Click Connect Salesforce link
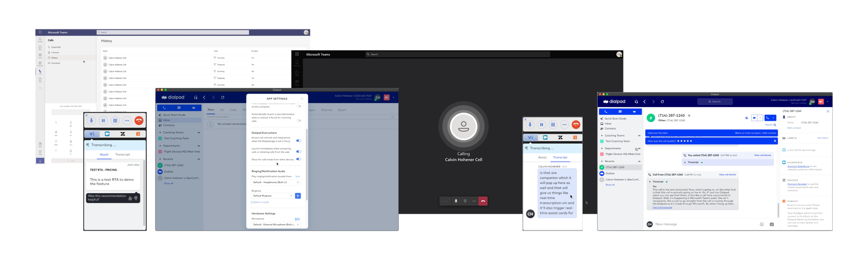868x260 pixels. click(x=798, y=166)
